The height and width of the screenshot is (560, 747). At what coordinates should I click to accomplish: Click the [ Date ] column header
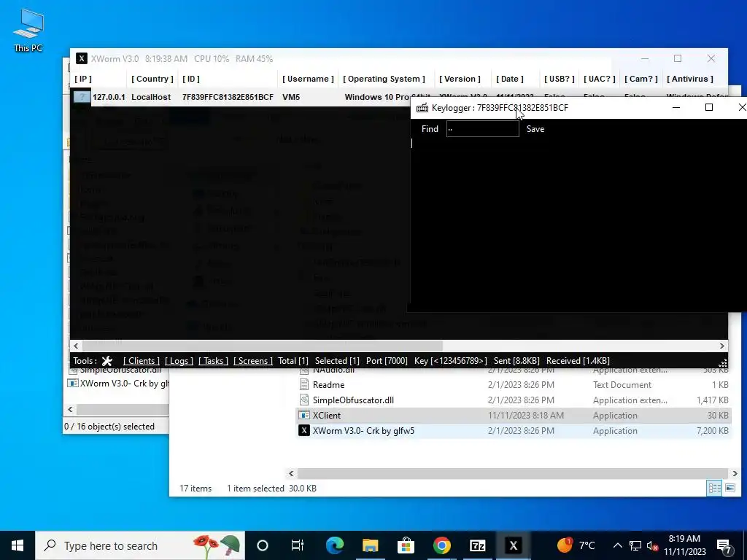tap(510, 79)
